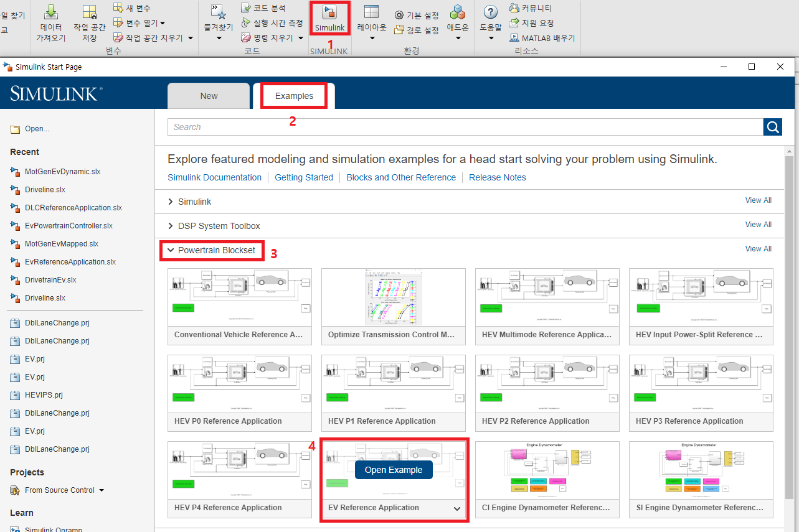Open recent file DLCReferenceApplication.slx
799x532 pixels.
click(x=66, y=207)
